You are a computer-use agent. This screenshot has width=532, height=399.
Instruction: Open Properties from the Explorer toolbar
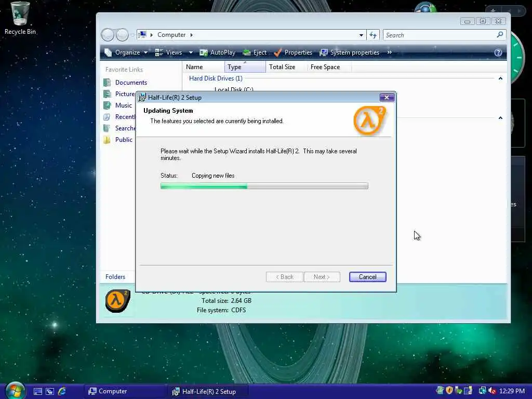(293, 52)
